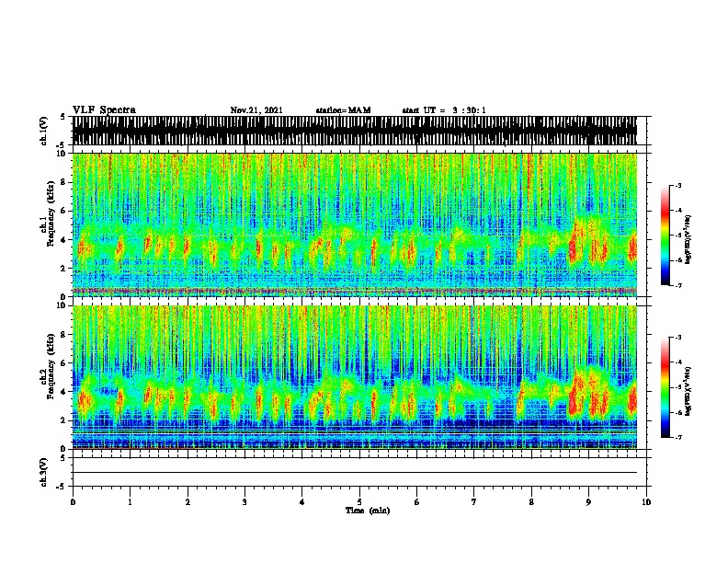Image resolution: width=728 pixels, height=563 pixels.
Task: Click time axis tick label "10" at far right
Action: click(x=646, y=501)
